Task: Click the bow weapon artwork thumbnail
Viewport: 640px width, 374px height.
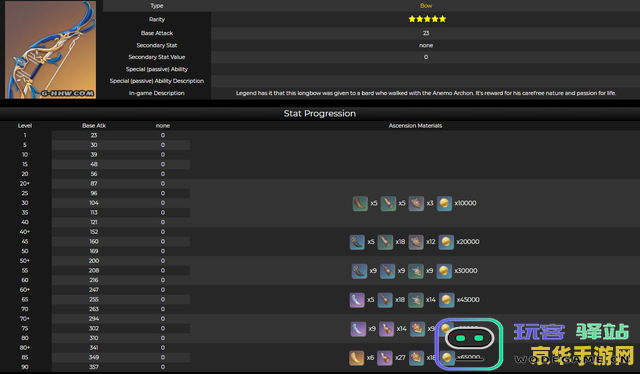Action: tap(50, 49)
